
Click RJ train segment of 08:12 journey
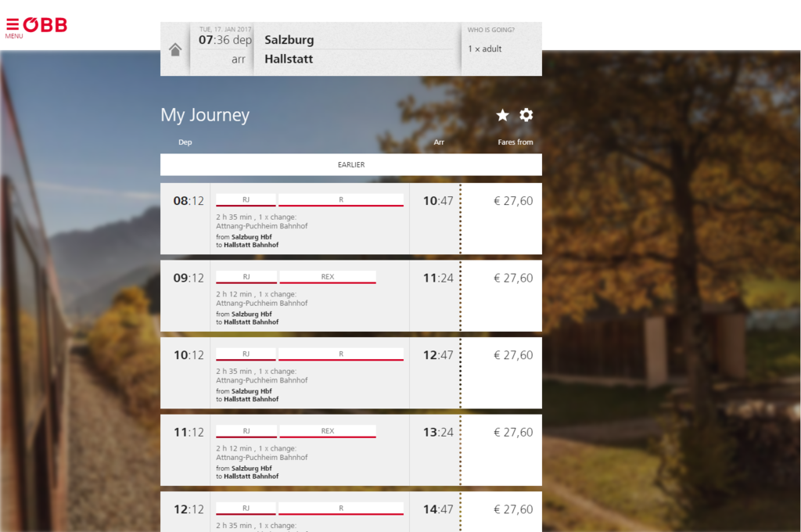(246, 199)
